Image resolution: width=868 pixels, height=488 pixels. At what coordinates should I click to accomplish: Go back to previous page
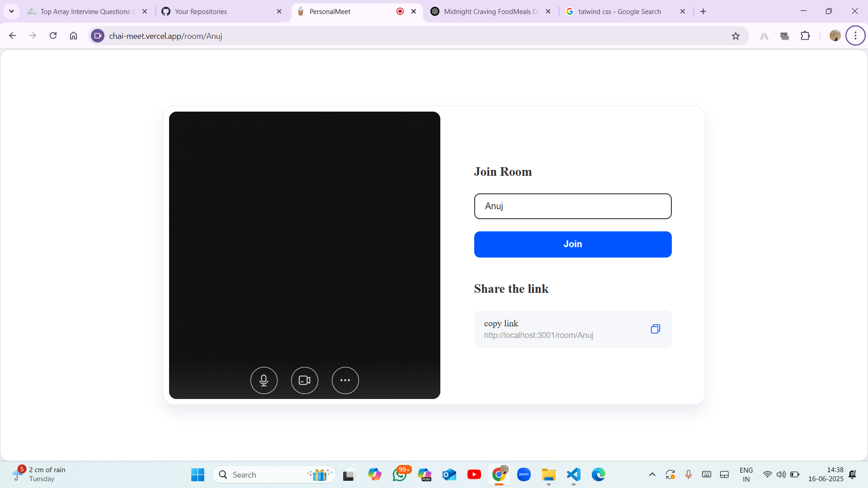point(13,36)
